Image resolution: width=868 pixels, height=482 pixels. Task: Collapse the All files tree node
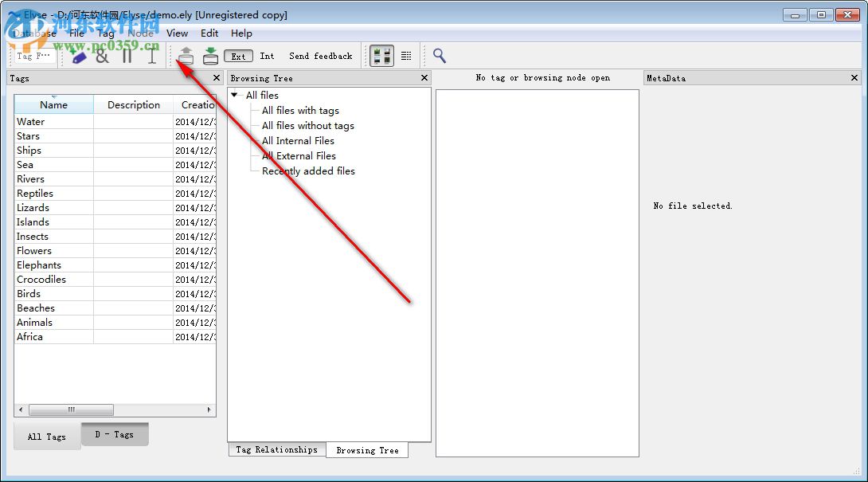[x=235, y=95]
